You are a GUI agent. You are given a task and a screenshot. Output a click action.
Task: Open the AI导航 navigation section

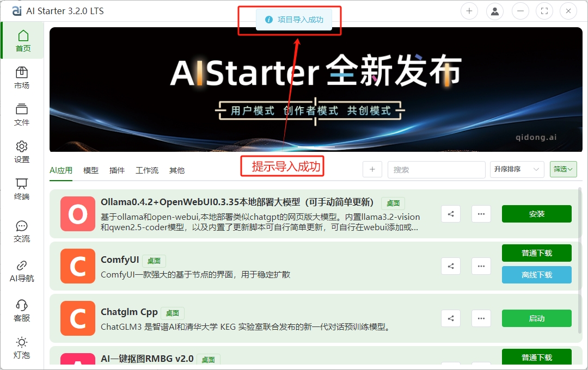point(22,270)
